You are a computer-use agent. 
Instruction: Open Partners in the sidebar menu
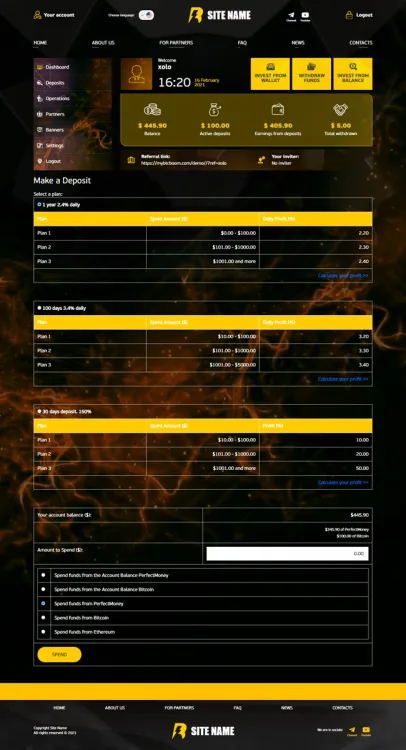(x=55, y=114)
